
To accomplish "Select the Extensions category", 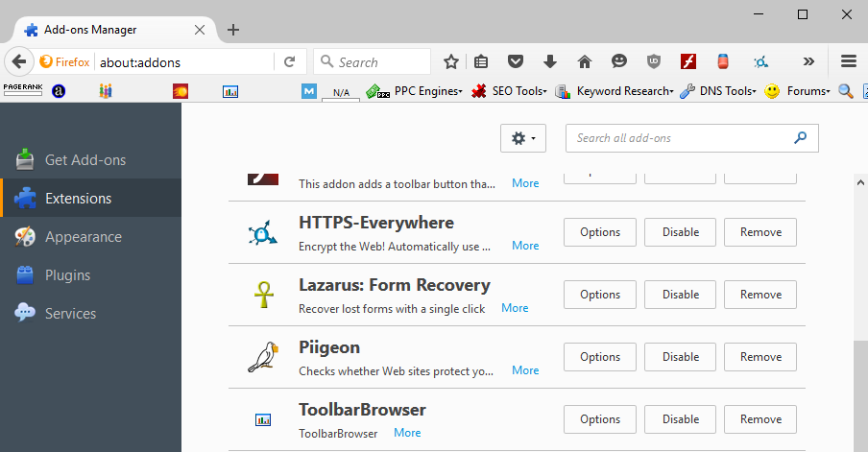I will [x=91, y=198].
